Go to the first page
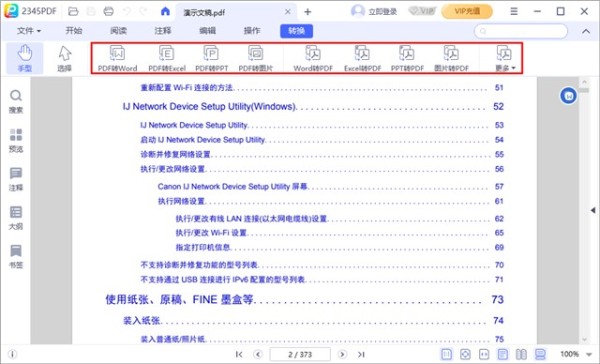The height and width of the screenshot is (364, 600). [x=239, y=354]
